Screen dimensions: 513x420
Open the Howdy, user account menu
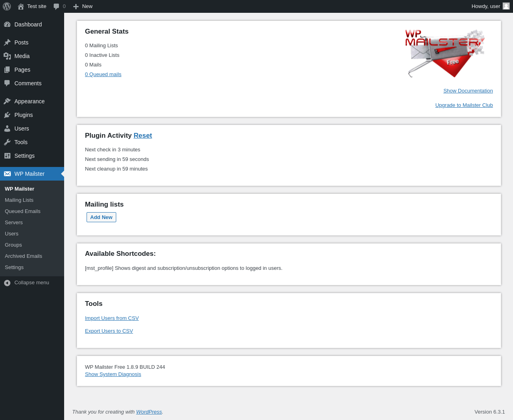(x=490, y=6)
